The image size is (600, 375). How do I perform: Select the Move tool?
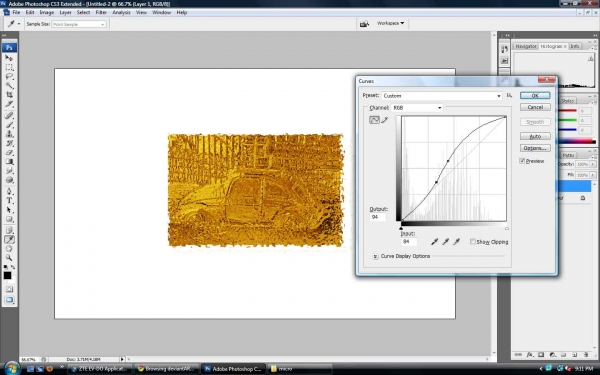[x=9, y=58]
